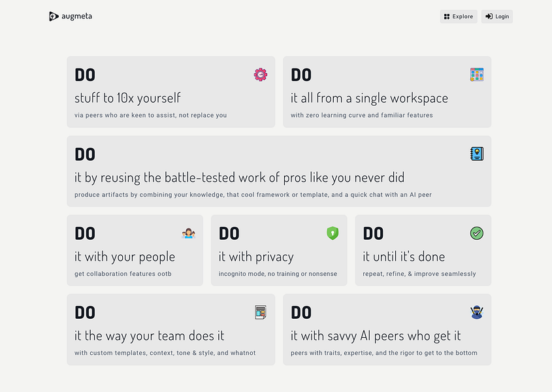Select the "stuff to 10x yourself" heading
Viewport: 552px width, 392px height.
click(x=127, y=99)
